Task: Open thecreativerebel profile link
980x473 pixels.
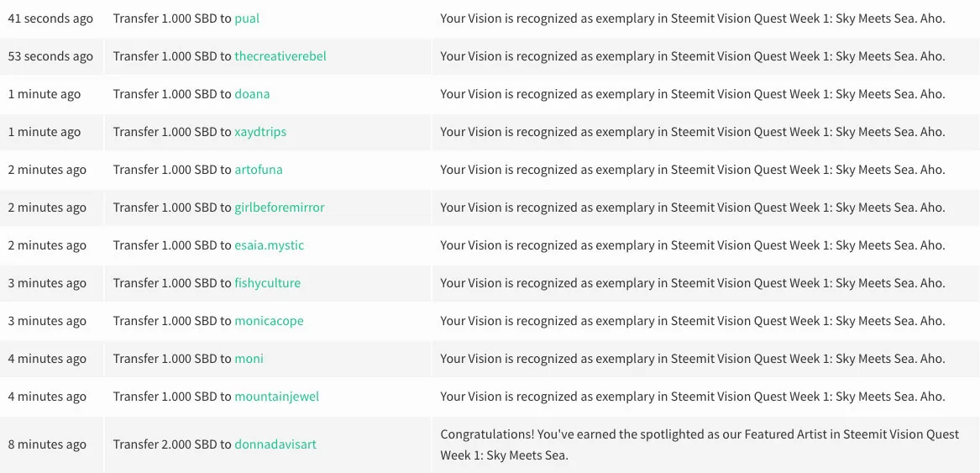Action: [x=280, y=56]
